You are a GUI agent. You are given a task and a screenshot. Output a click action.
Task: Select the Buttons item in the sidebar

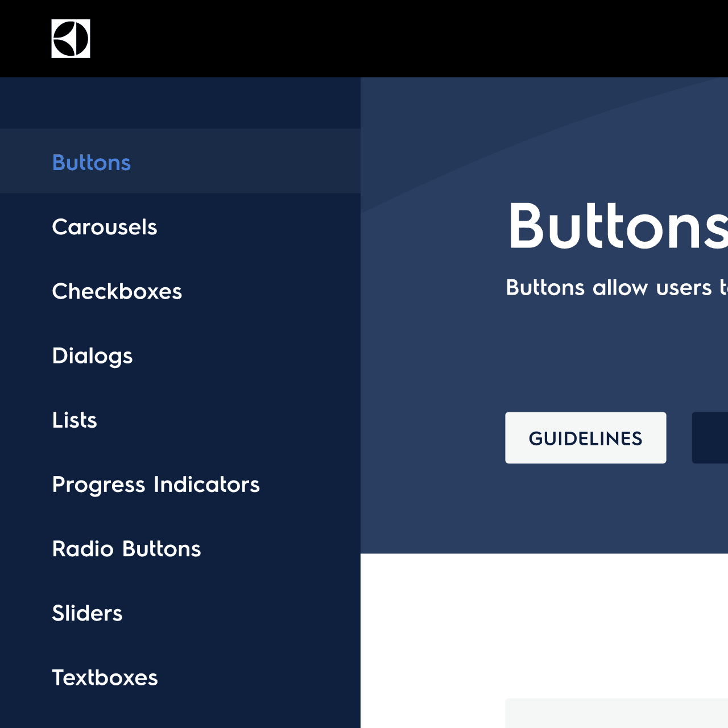[x=92, y=163]
